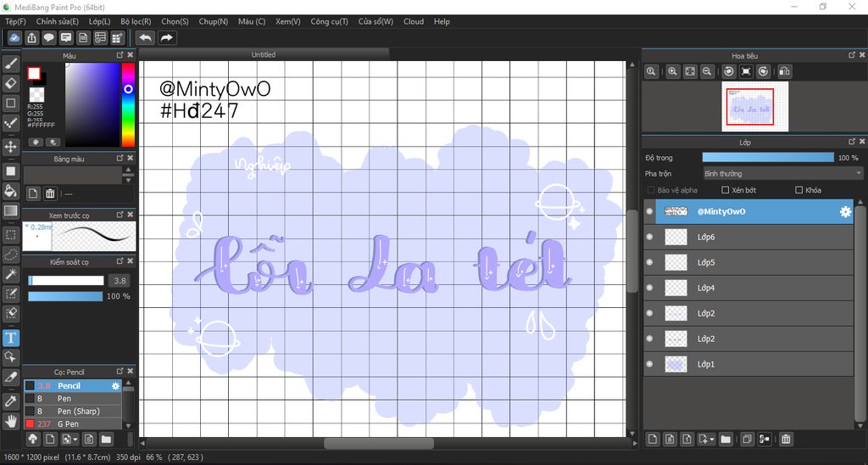
Task: Click the export share toolbar icon
Action: click(32, 37)
